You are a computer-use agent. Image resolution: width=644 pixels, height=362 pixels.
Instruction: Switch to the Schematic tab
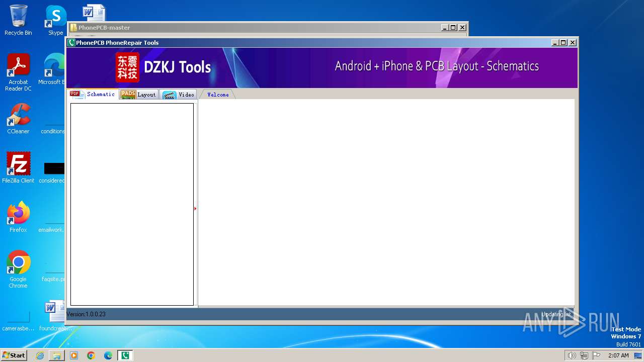pos(93,95)
